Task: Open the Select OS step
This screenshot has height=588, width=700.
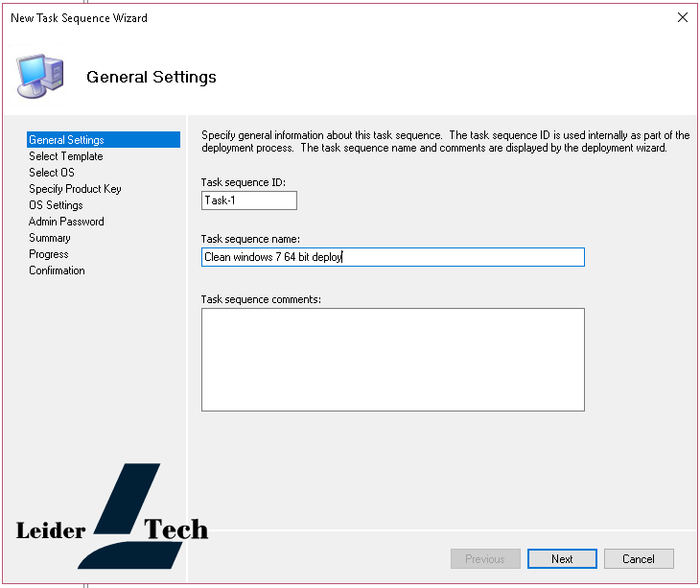Action: (x=51, y=173)
